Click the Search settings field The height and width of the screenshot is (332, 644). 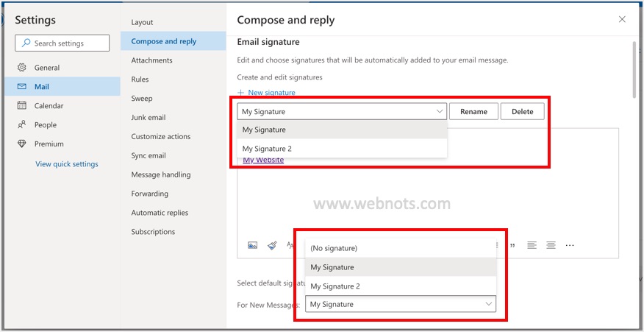[x=62, y=43]
